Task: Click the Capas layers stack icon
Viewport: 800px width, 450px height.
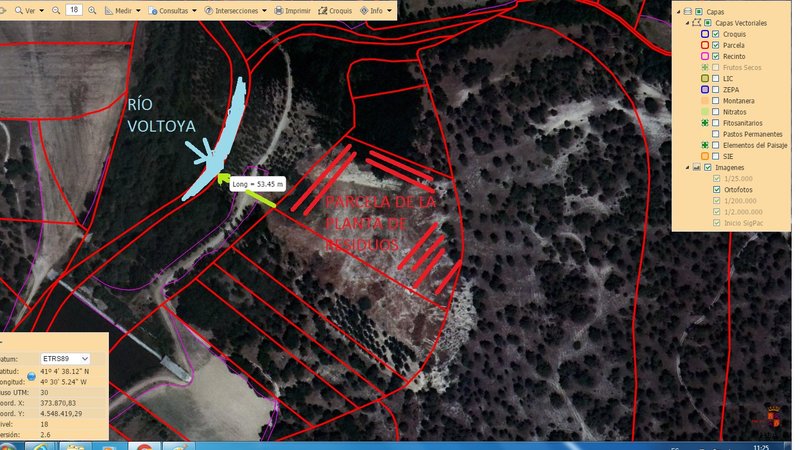Action: pos(686,11)
